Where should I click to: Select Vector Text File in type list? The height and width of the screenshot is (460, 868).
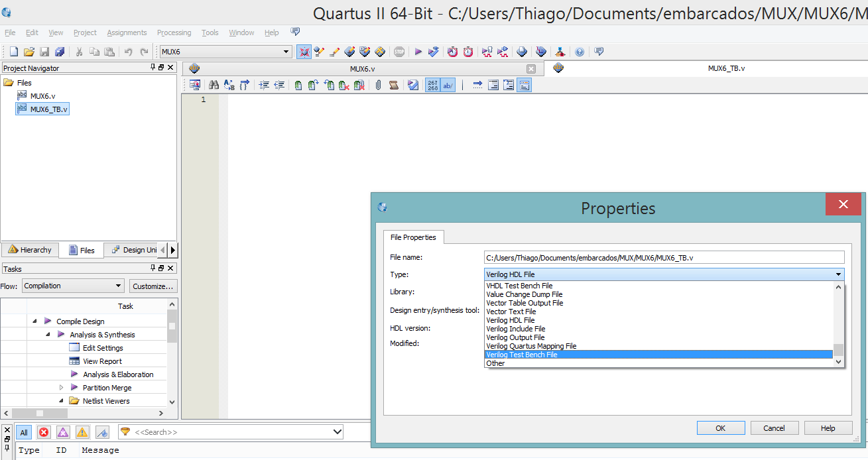[658, 312]
